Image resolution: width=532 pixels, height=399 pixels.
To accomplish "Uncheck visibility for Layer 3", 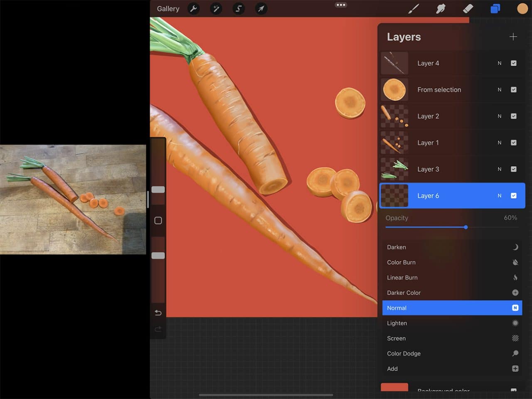I will [x=514, y=169].
